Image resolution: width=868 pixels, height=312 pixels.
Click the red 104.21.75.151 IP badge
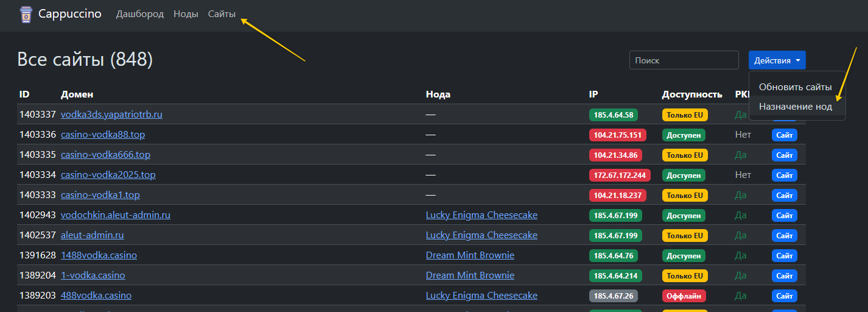pos(617,135)
